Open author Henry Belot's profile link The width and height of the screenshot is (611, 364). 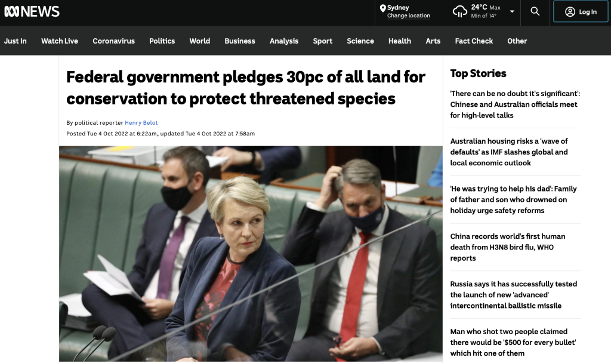pos(141,123)
